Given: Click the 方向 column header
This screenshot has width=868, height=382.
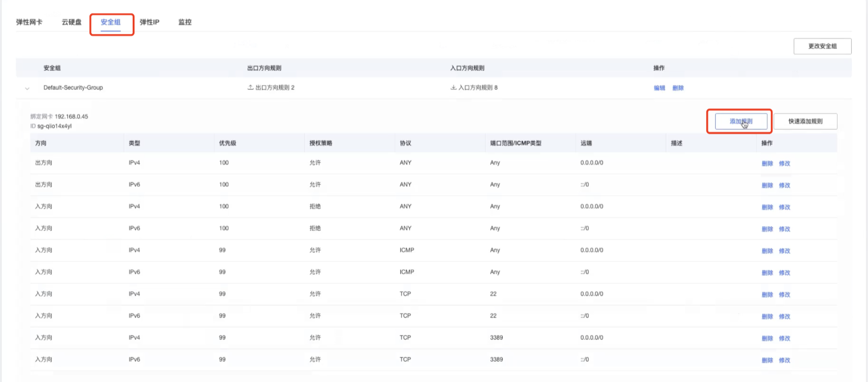Looking at the screenshot, I should [x=41, y=143].
